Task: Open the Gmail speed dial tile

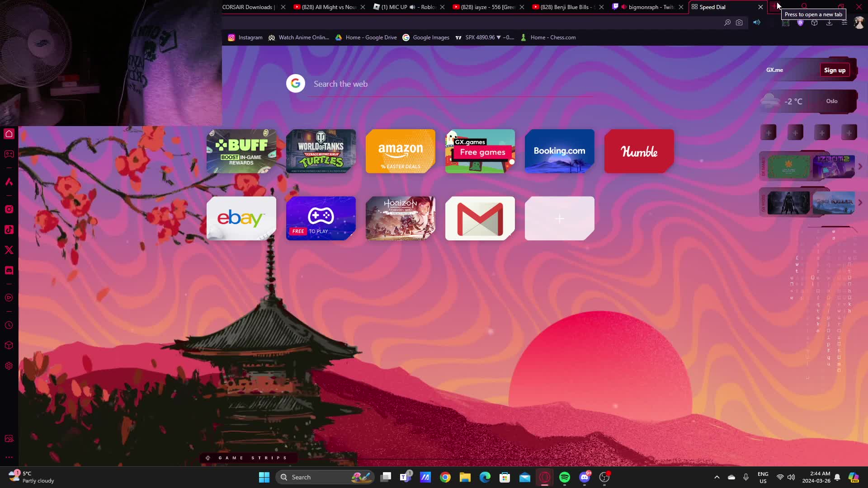Action: [480, 218]
